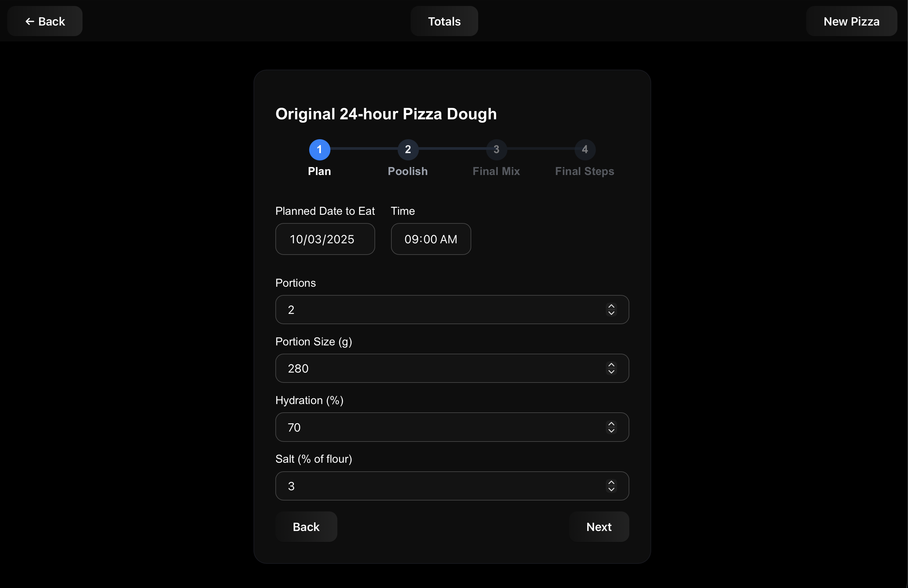
Task: Increase Portion Size using up arrow
Action: [611, 365]
